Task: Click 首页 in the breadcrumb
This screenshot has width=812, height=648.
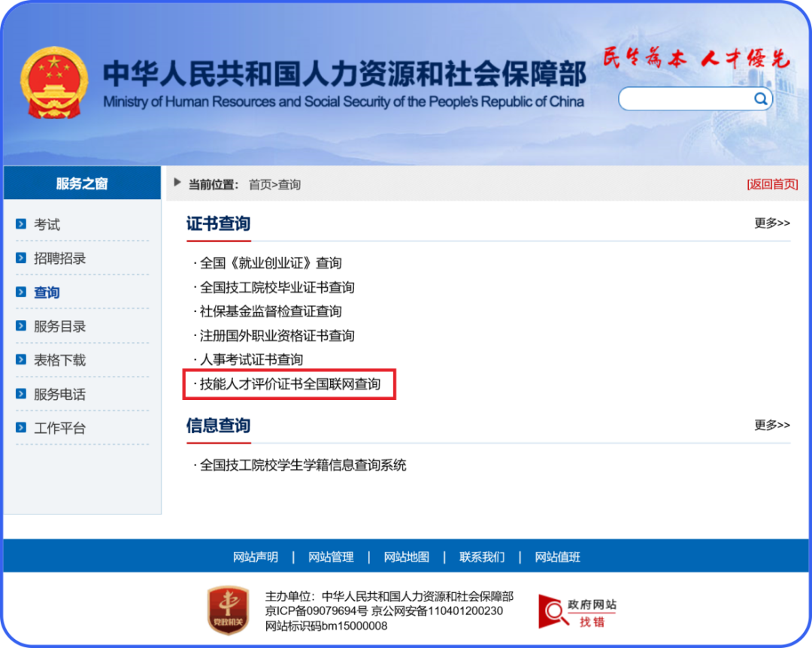Action: click(260, 184)
